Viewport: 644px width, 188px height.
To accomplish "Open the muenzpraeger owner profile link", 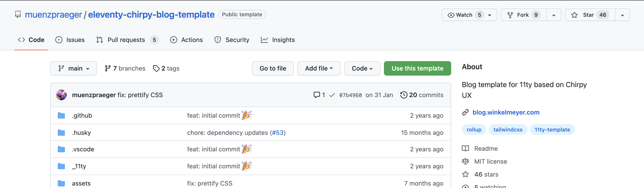I will (53, 15).
